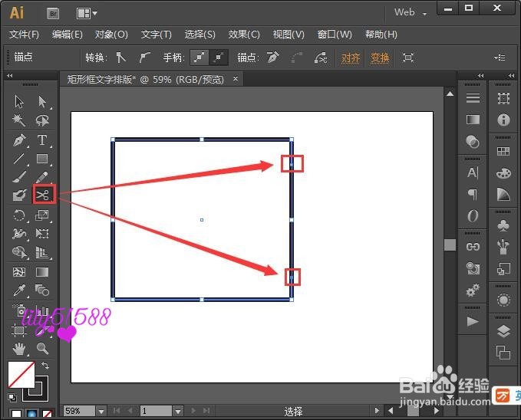521x420 pixels.
Task: Select the Zoom magnifier tool
Action: [x=42, y=349]
